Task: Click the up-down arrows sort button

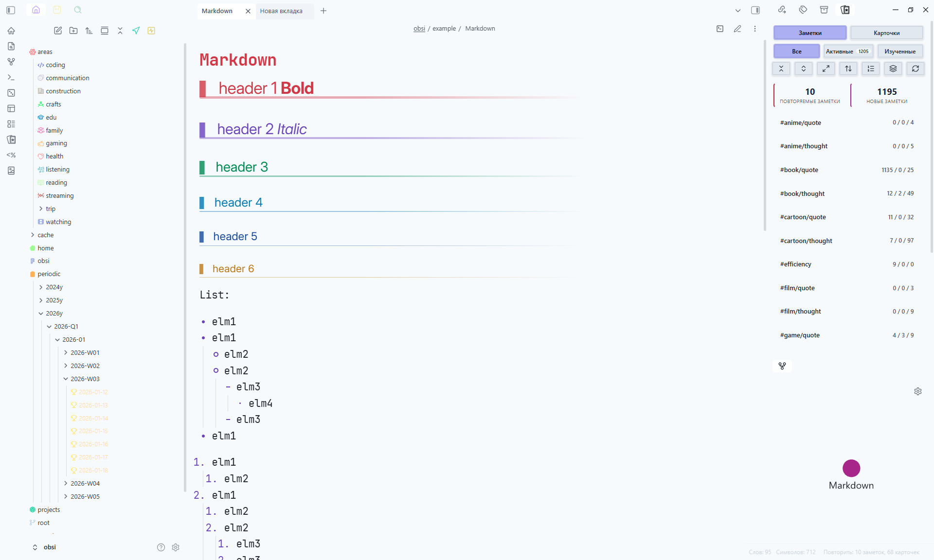Action: tap(848, 69)
